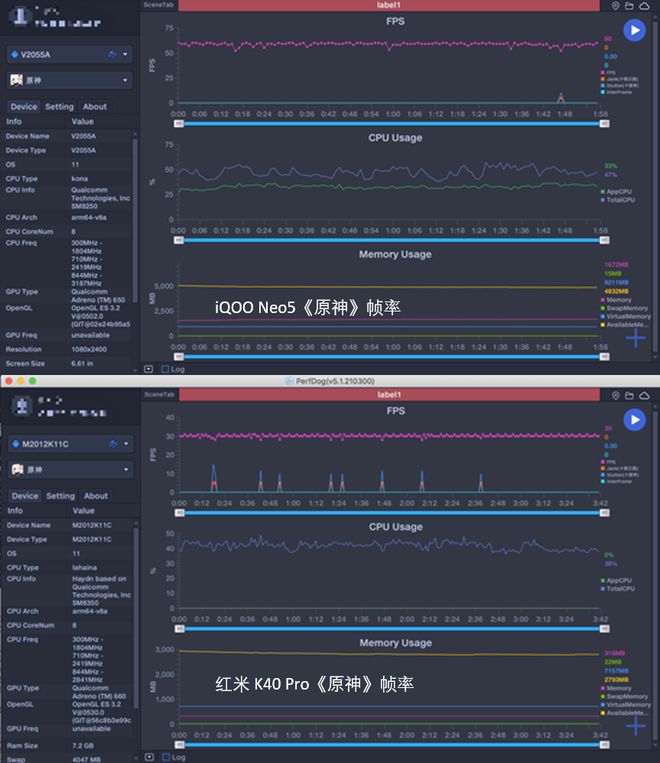
Task: Click the device info scrollbar in M2012K11C window
Action: [136, 618]
